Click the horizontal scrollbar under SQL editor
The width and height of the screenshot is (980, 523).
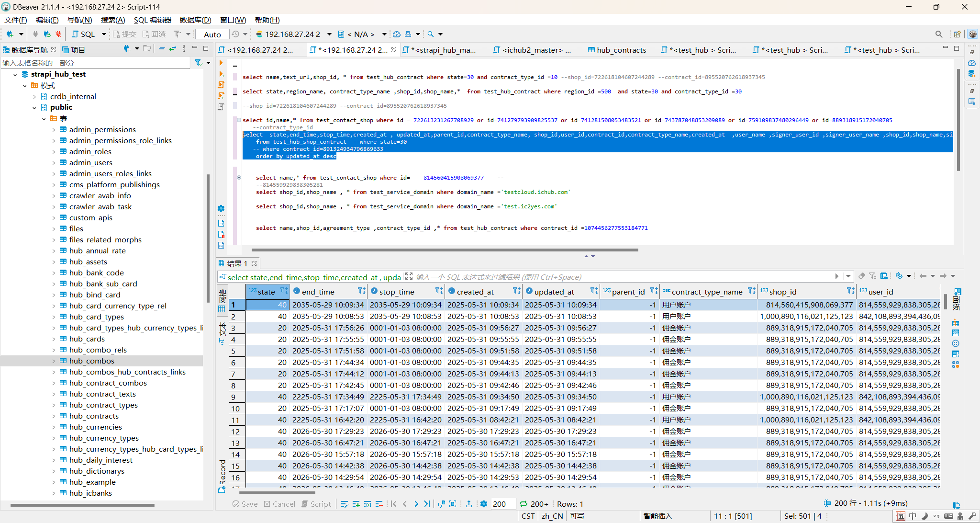pyautogui.click(x=445, y=250)
